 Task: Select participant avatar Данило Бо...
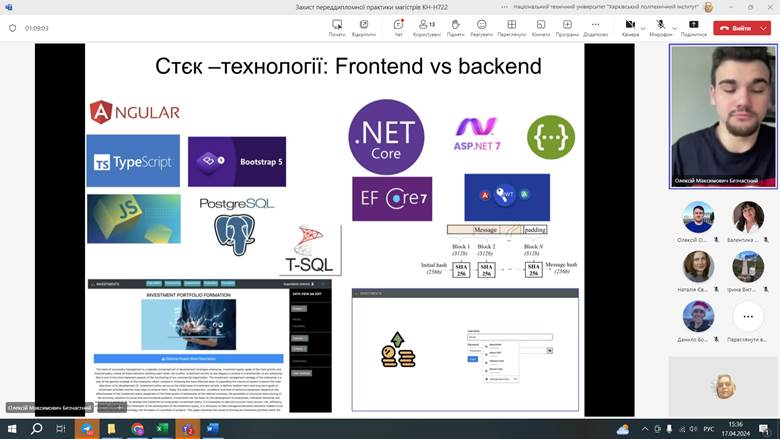(698, 316)
